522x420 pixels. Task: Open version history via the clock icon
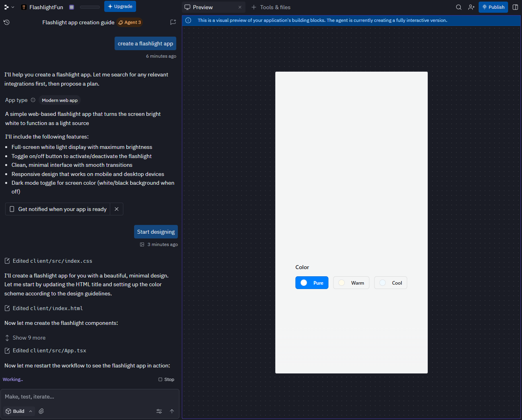(6, 22)
